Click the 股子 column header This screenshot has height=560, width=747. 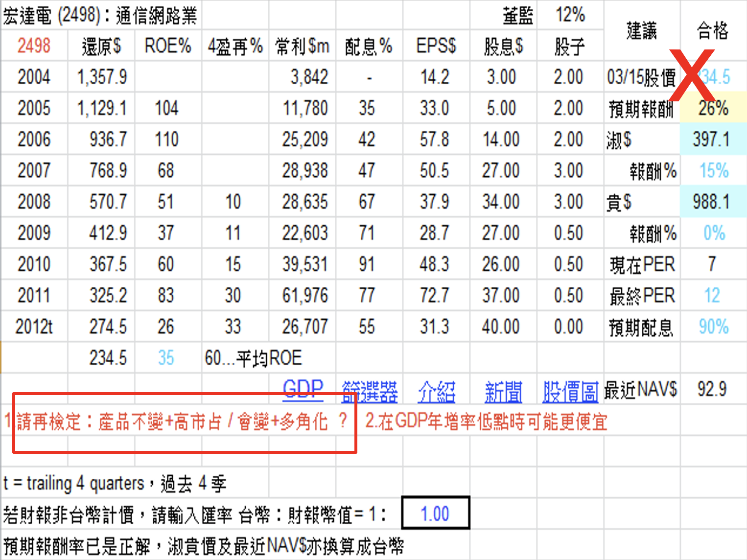click(570, 47)
